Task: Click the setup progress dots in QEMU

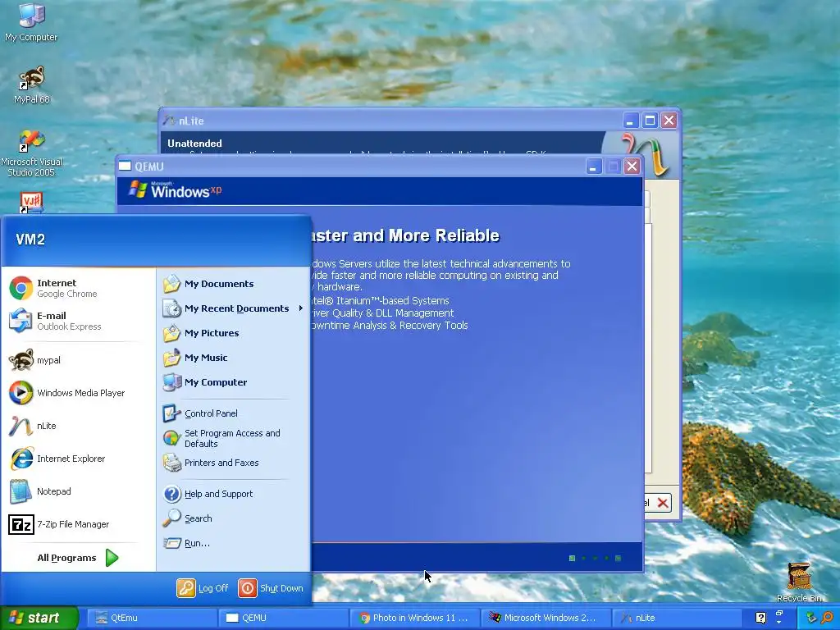Action: click(595, 558)
